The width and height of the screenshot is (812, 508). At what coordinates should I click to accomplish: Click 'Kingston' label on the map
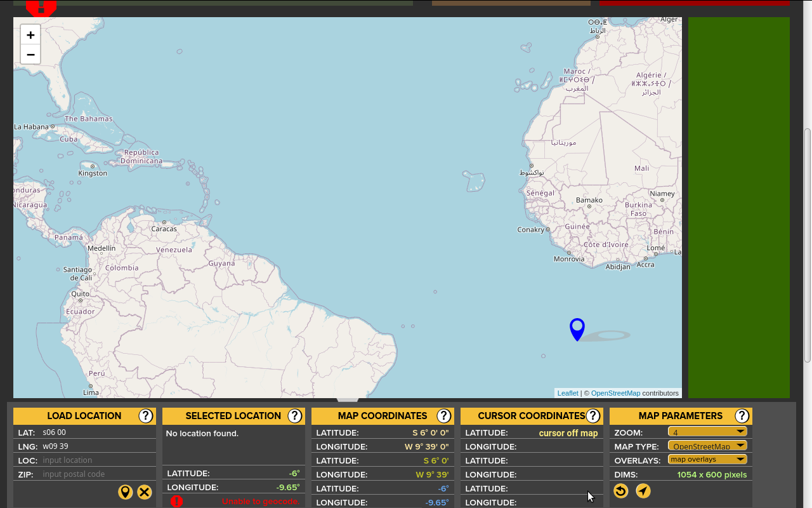pos(93,173)
